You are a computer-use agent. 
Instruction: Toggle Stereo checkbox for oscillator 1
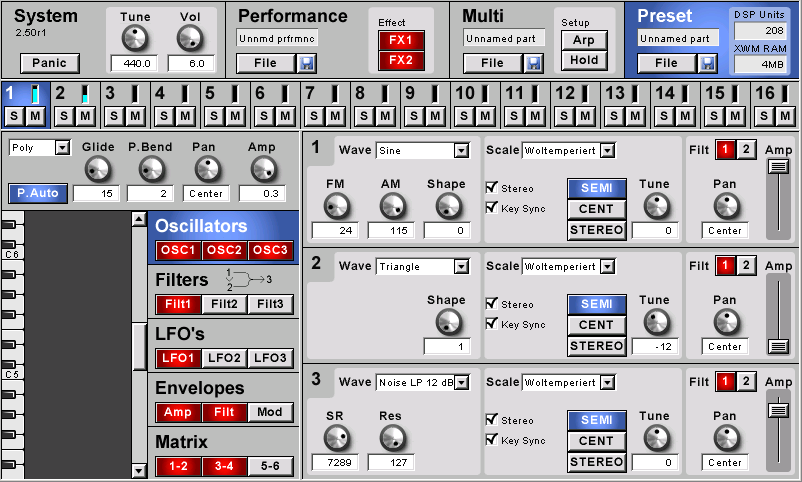click(x=492, y=187)
